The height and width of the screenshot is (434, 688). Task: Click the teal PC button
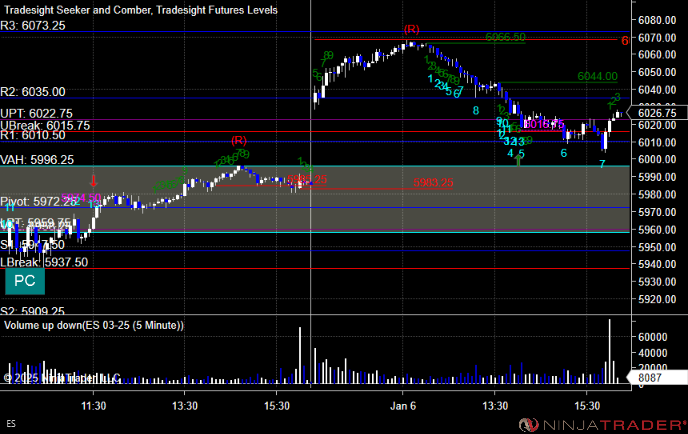click(x=25, y=281)
